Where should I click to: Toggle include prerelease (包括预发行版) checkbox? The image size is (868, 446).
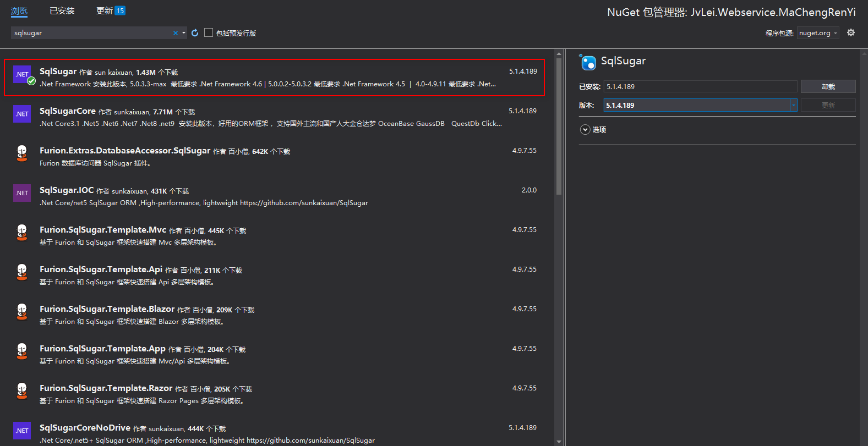coord(209,32)
